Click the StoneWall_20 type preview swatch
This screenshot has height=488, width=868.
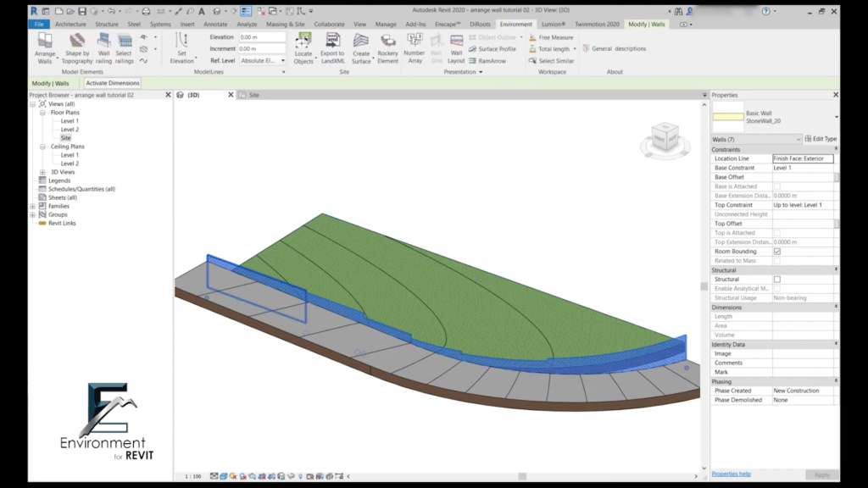click(728, 117)
